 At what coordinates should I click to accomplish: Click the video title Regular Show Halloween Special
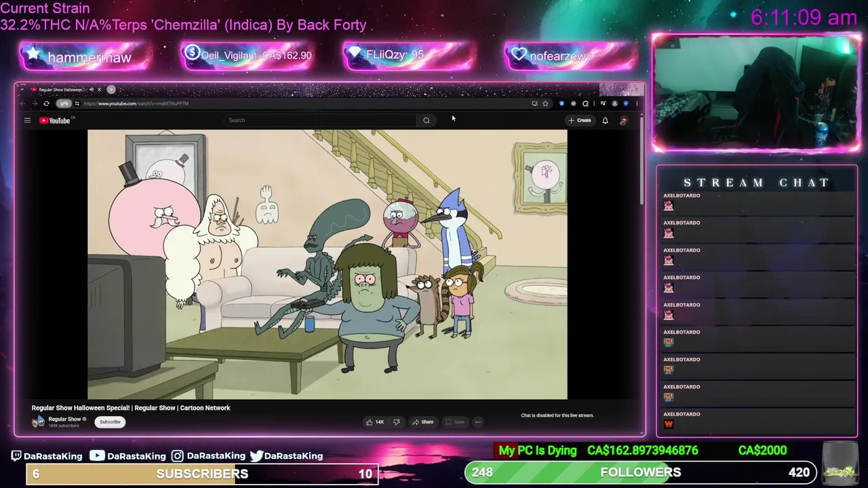coord(131,408)
